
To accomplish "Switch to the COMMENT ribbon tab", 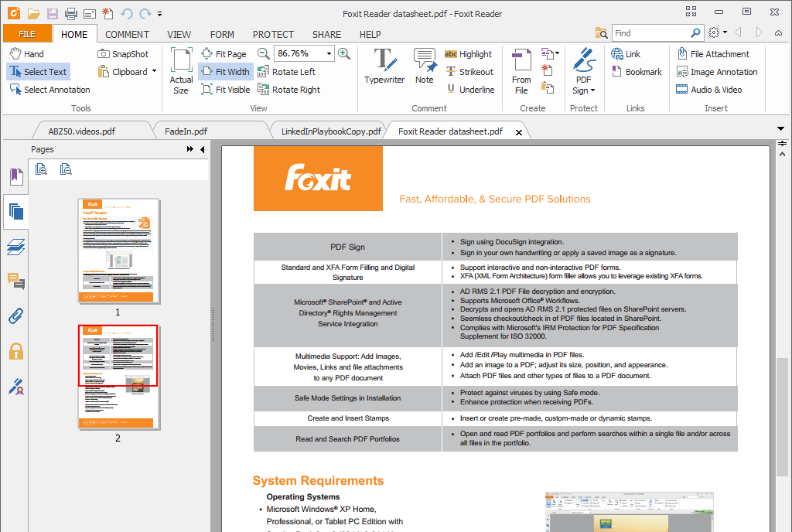I will (127, 34).
